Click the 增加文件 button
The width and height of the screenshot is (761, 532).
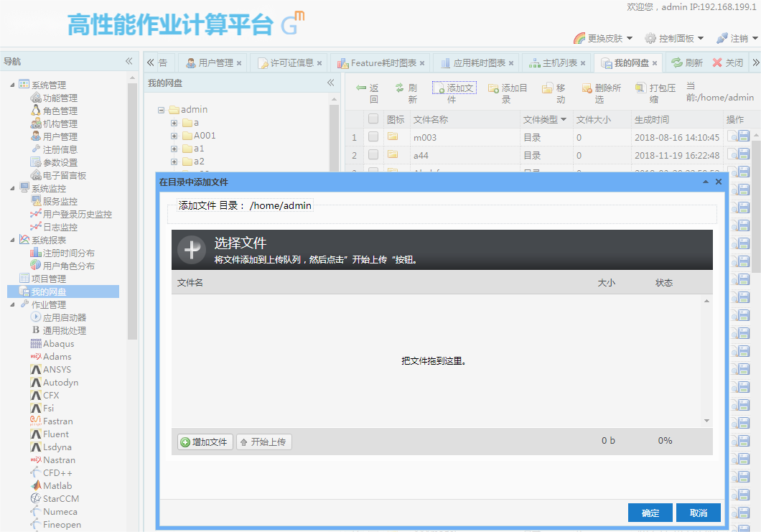point(205,442)
